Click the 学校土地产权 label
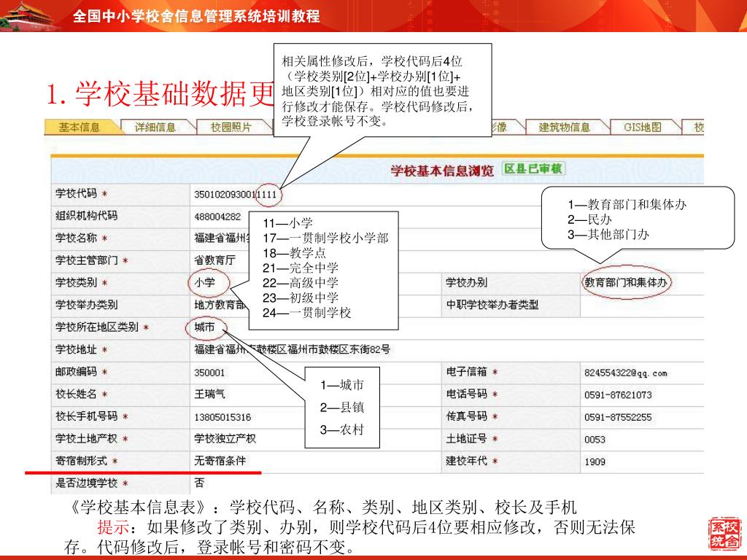This screenshot has height=560, width=747. [86, 438]
